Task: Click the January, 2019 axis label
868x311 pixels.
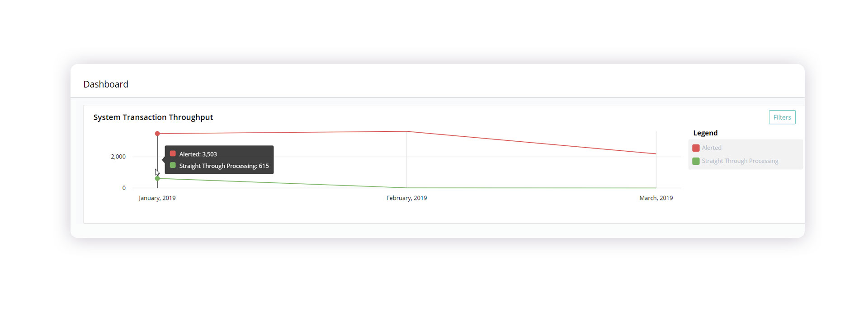Action: click(157, 198)
